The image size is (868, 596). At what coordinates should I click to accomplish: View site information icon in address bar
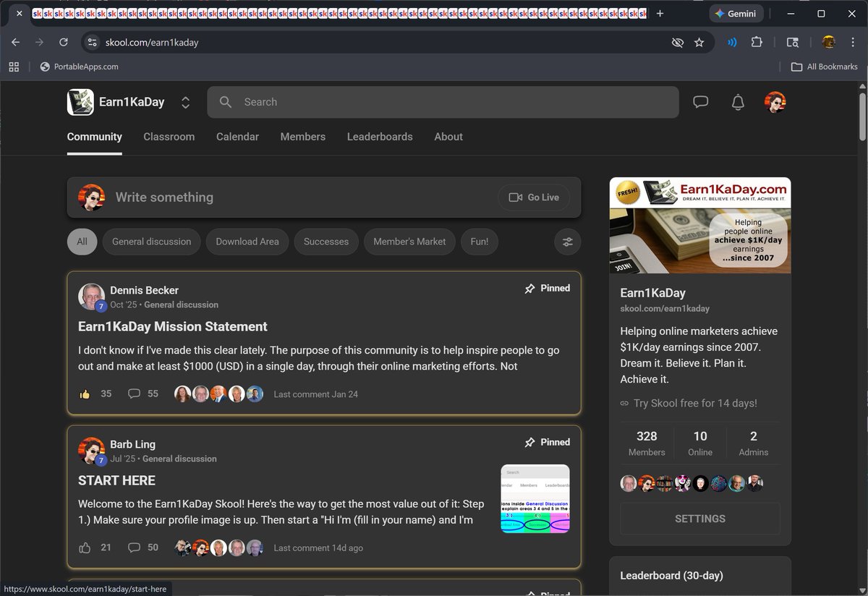(x=91, y=43)
